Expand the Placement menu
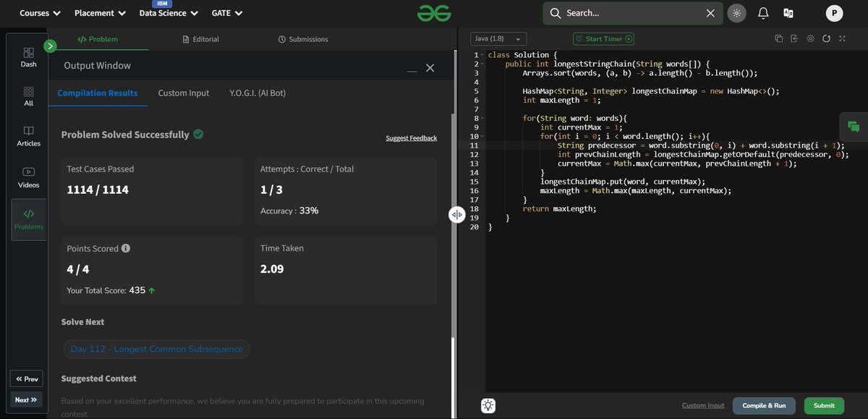Screen dimensions: 868x419 coord(100,13)
